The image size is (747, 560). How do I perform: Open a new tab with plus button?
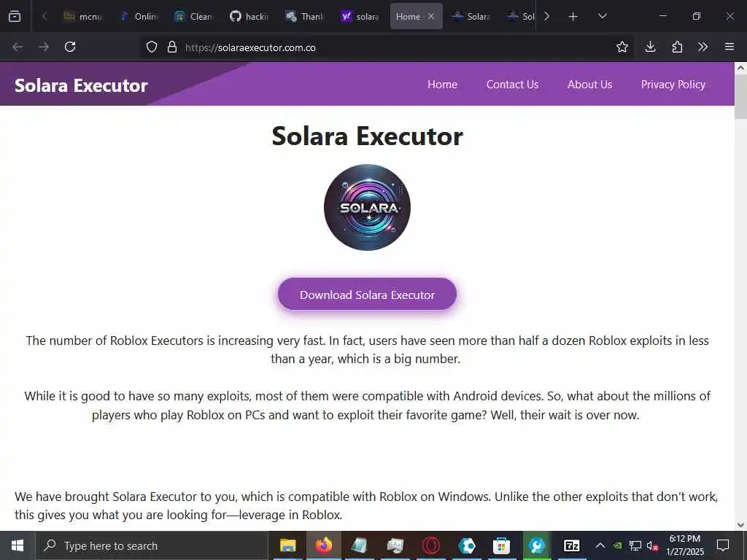(x=573, y=17)
